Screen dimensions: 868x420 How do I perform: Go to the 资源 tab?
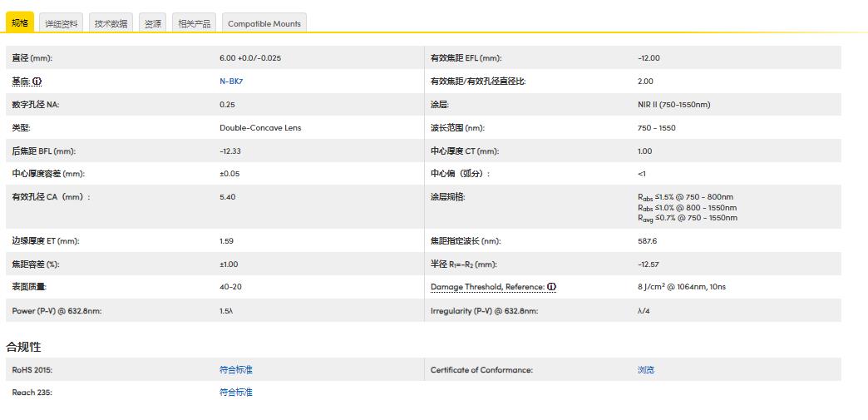(x=153, y=23)
